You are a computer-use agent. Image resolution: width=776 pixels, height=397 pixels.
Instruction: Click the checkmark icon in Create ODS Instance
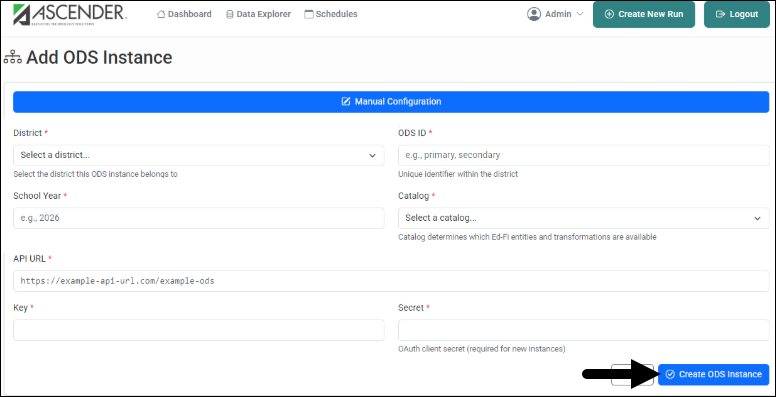pyautogui.click(x=670, y=374)
